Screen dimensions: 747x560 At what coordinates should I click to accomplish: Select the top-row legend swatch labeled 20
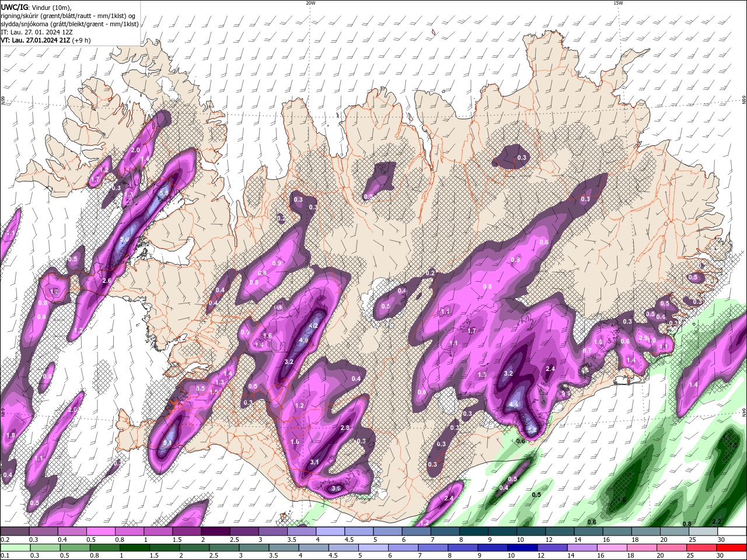click(x=675, y=531)
